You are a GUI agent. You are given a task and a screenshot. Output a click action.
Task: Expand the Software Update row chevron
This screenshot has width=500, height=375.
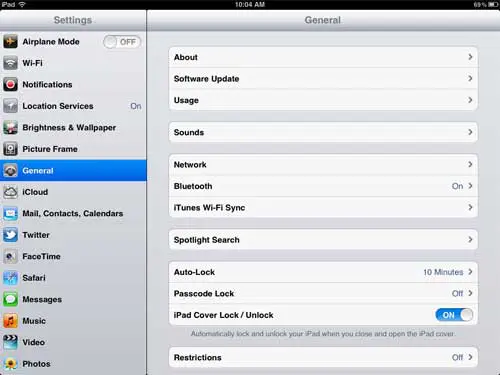(470, 78)
